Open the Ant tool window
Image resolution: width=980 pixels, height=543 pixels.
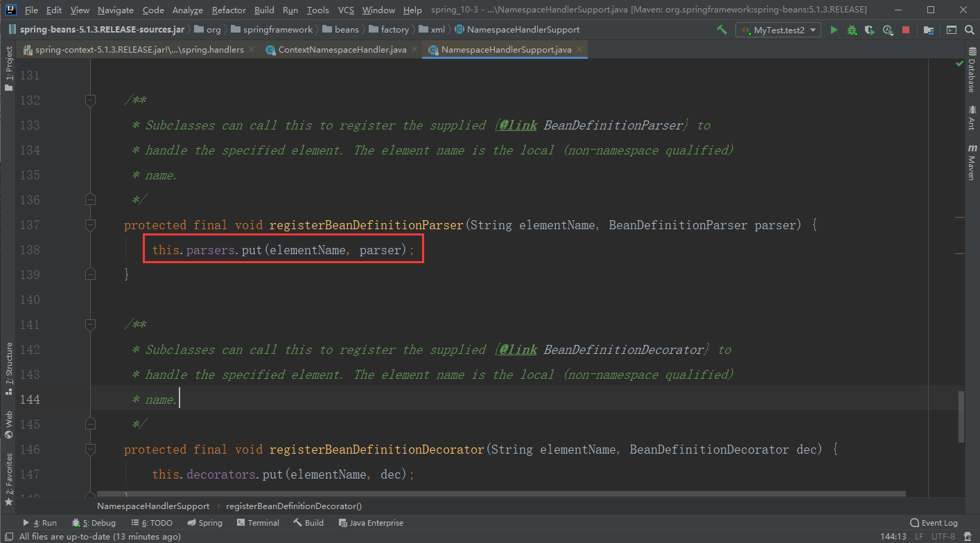(972, 118)
